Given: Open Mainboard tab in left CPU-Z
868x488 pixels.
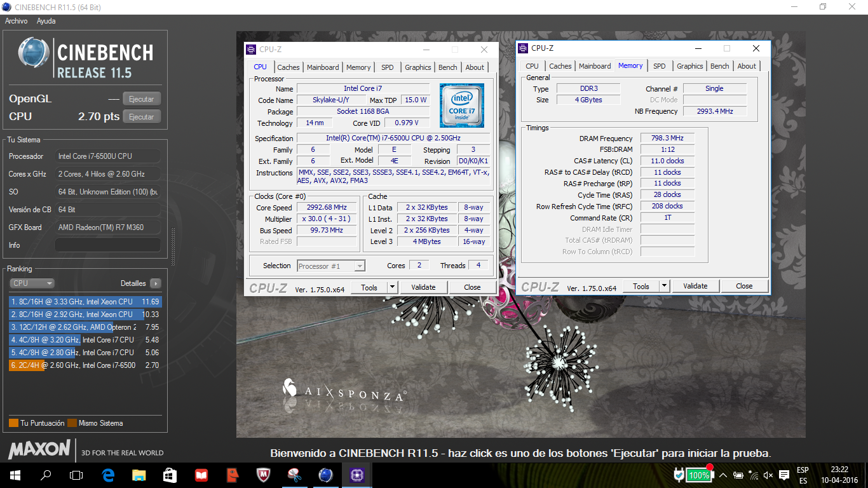Looking at the screenshot, I should coord(323,67).
